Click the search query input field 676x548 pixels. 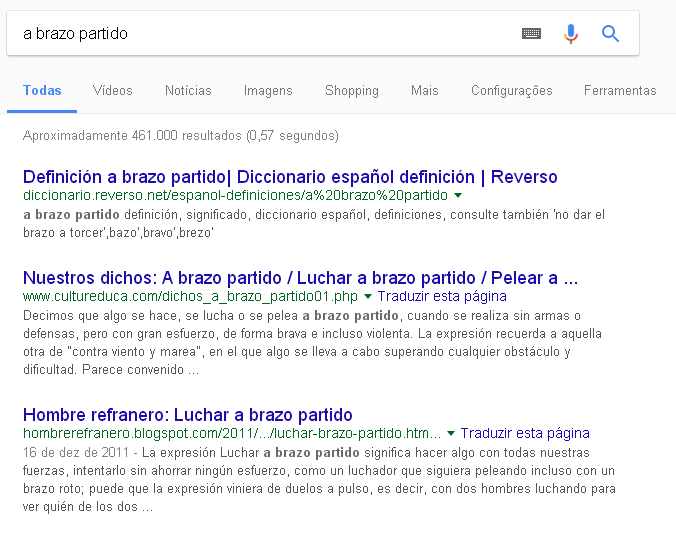tap(260, 34)
